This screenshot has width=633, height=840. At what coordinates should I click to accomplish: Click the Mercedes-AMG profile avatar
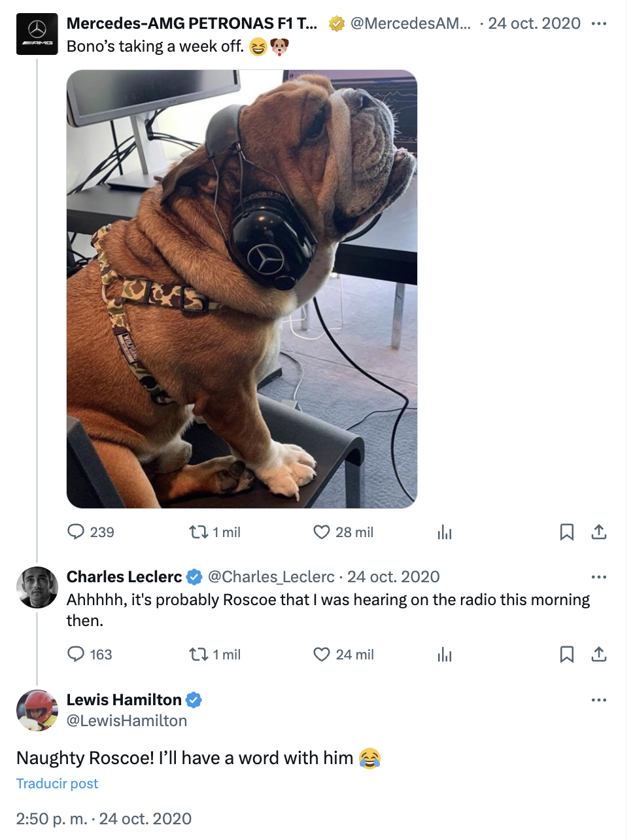point(37,35)
